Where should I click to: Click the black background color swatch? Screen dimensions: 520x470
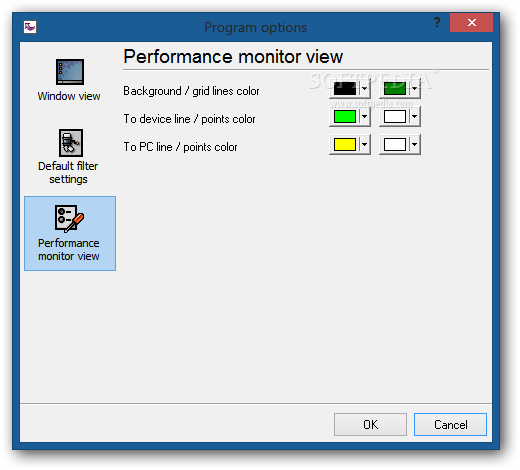coord(345,89)
